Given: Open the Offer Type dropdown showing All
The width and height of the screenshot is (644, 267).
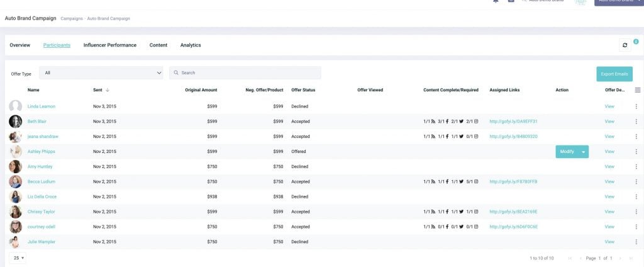Looking at the screenshot, I should click(101, 73).
